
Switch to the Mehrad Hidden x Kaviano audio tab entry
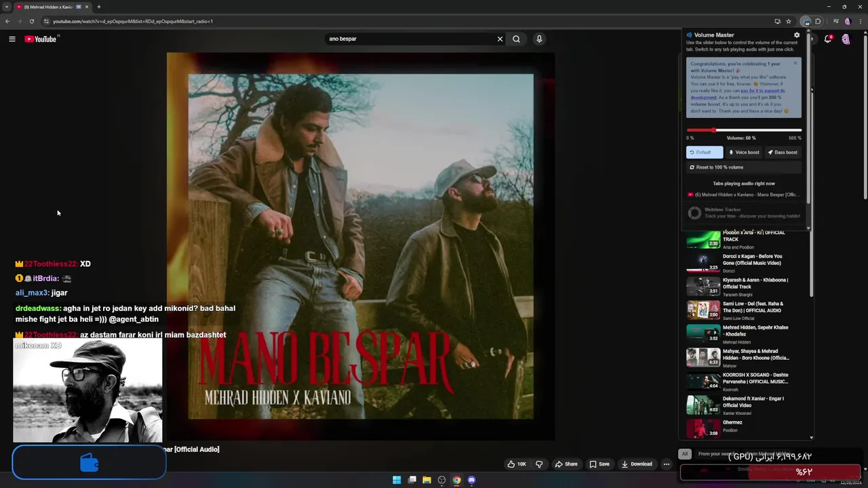pos(744,195)
